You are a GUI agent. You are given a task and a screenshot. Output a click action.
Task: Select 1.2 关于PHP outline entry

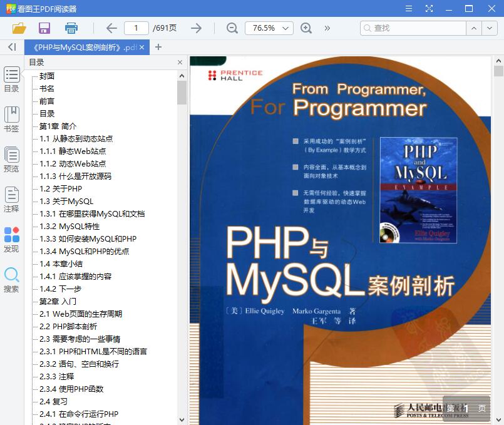point(61,189)
